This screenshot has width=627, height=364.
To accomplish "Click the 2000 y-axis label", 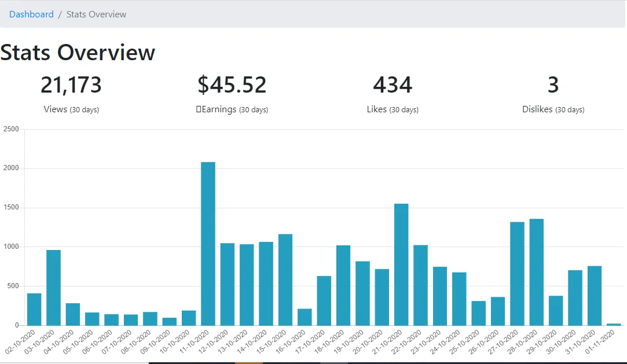I will (x=11, y=168).
